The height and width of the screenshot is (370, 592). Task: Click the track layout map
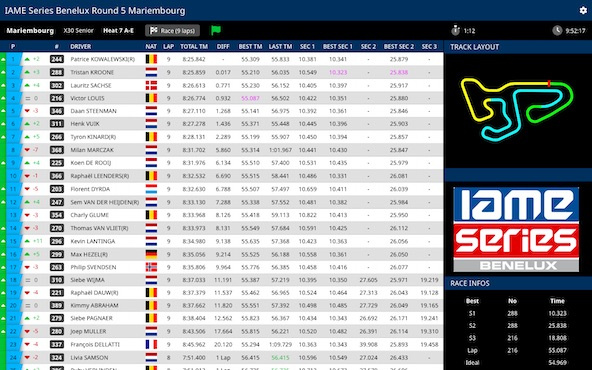coord(517,109)
